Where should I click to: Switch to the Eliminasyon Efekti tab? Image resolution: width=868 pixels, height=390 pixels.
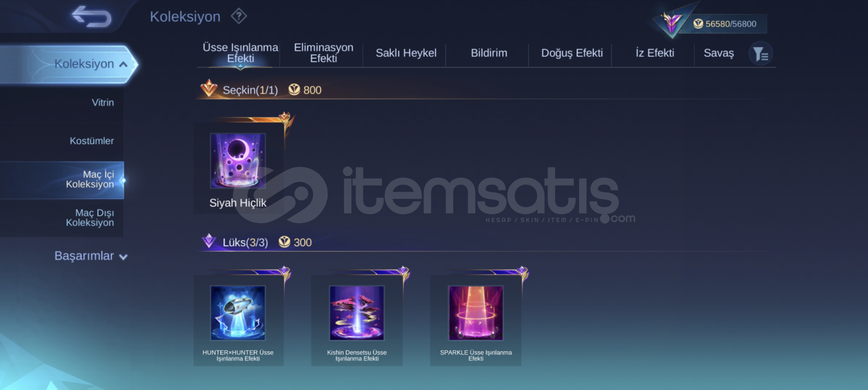(324, 53)
